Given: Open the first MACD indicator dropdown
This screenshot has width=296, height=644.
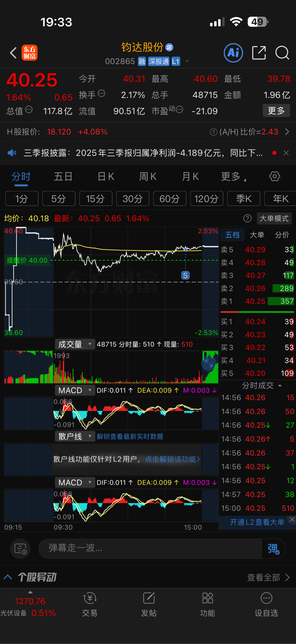Looking at the screenshot, I should pyautogui.click(x=75, y=390).
